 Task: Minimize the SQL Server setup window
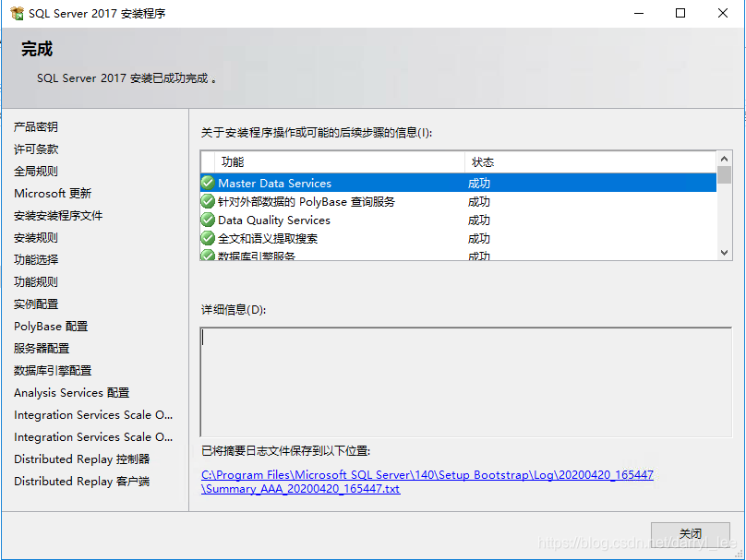pos(639,13)
